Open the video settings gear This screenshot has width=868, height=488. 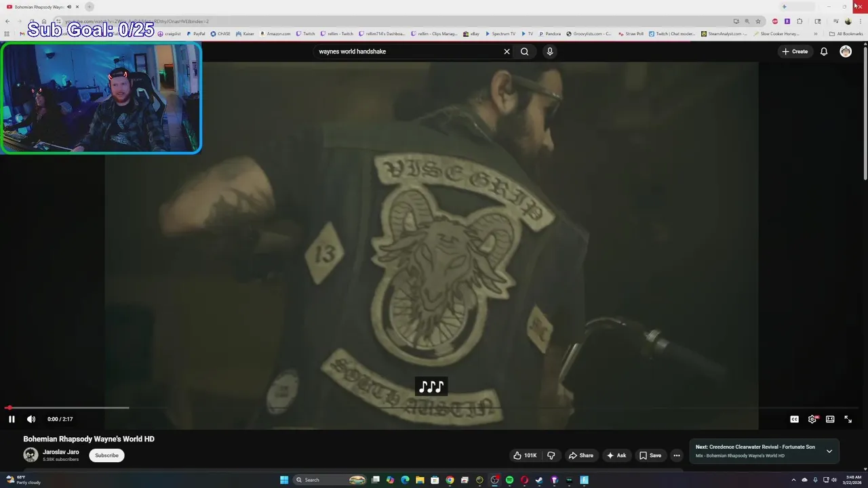(x=812, y=419)
